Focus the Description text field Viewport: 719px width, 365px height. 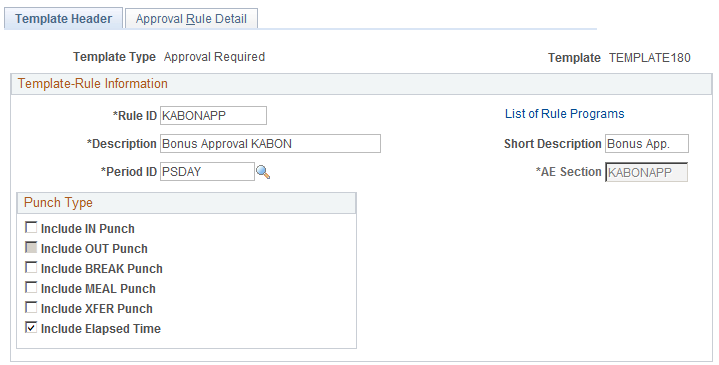270,144
